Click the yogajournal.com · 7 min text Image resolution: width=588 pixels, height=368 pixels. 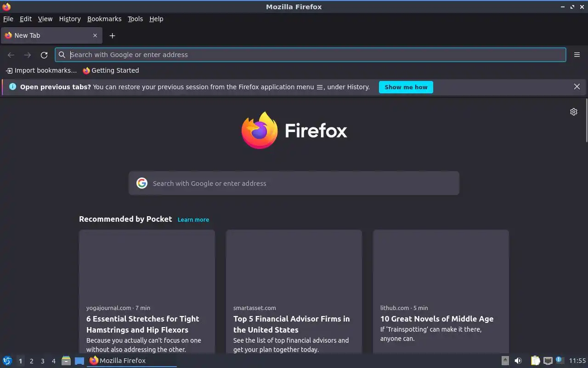click(x=118, y=308)
